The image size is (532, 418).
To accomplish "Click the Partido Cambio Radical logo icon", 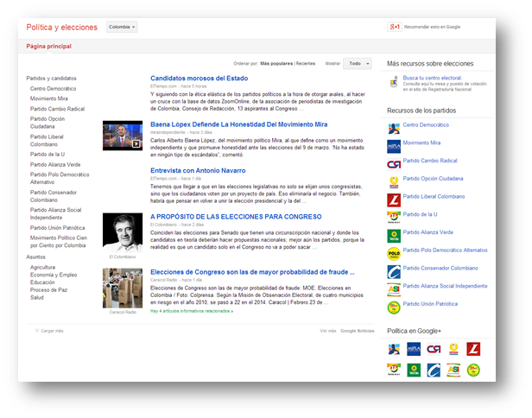I will (394, 161).
